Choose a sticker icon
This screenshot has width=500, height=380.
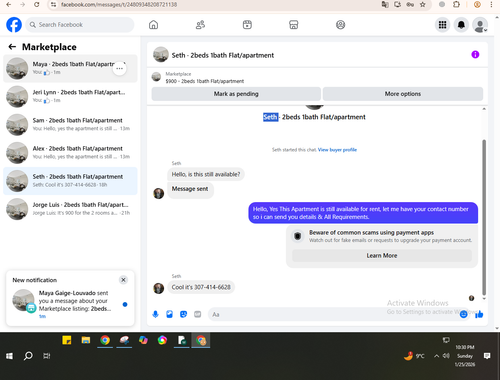pyautogui.click(x=183, y=314)
